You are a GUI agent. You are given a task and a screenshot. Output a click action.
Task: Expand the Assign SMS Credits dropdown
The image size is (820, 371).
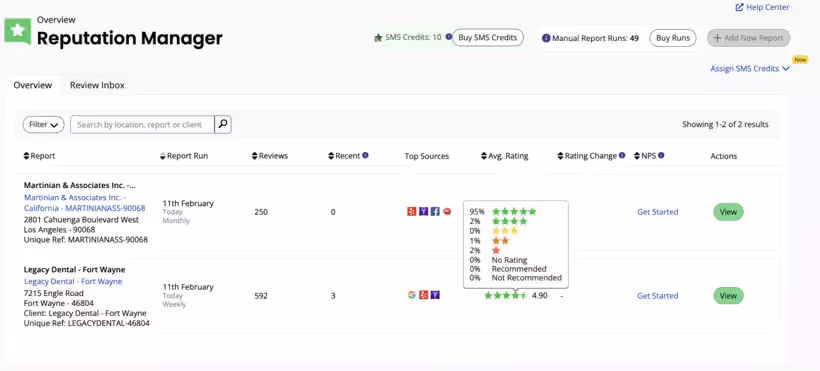point(749,69)
